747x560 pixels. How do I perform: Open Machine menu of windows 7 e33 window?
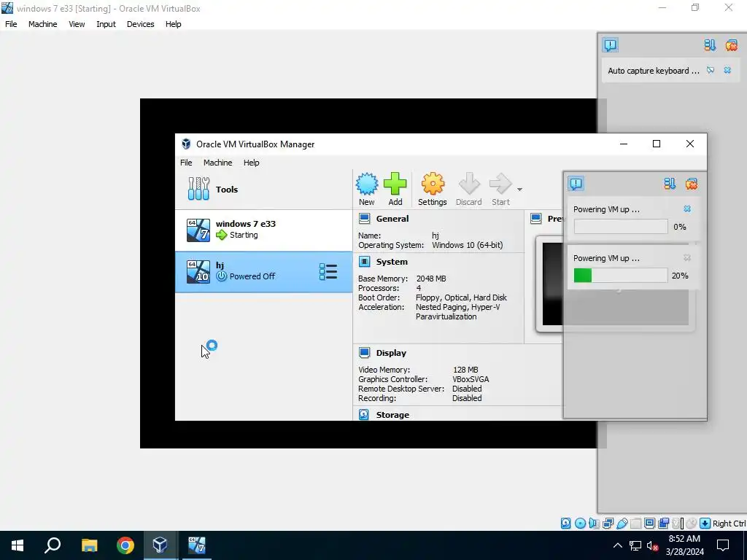(42, 24)
